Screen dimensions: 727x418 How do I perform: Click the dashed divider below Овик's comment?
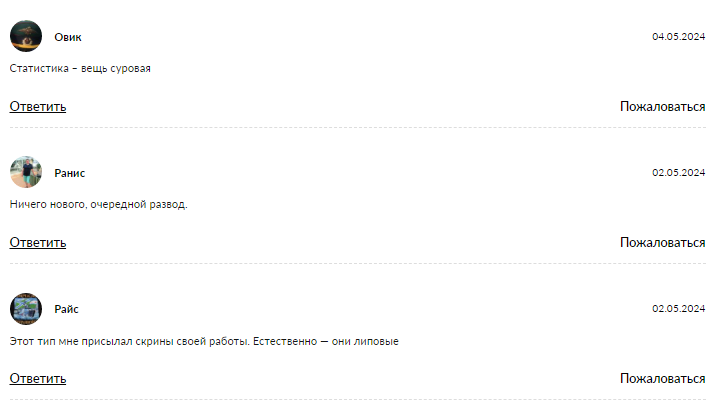coord(358,128)
